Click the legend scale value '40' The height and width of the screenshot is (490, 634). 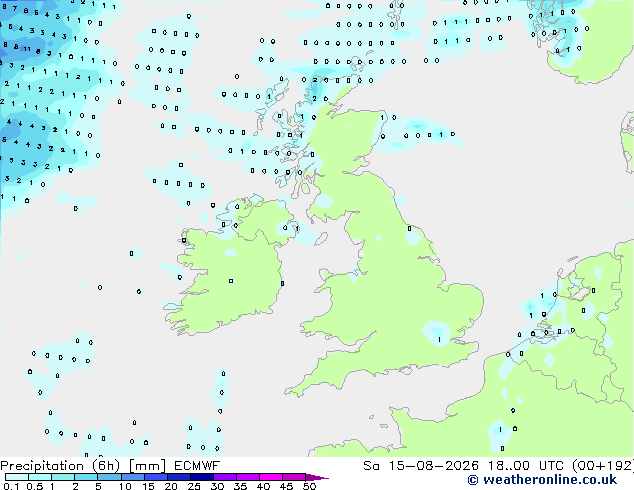pos(263,486)
